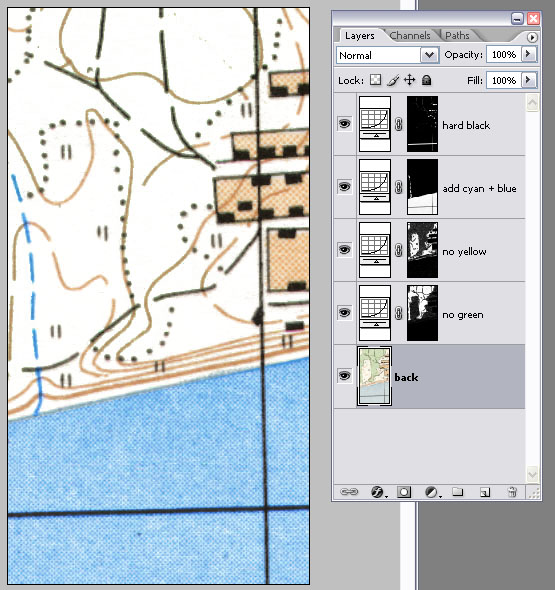
Task: Expand the Opacity slider arrow
Action: pos(528,54)
